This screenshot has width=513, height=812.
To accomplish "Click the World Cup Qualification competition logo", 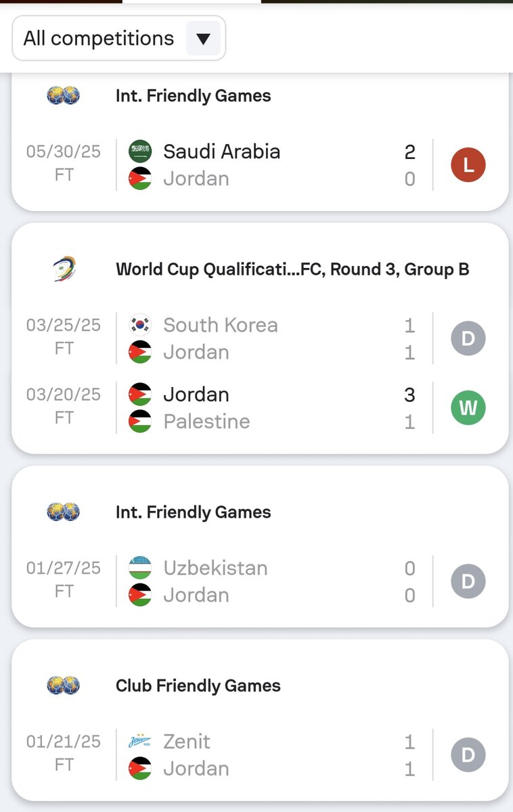I will coord(64,269).
